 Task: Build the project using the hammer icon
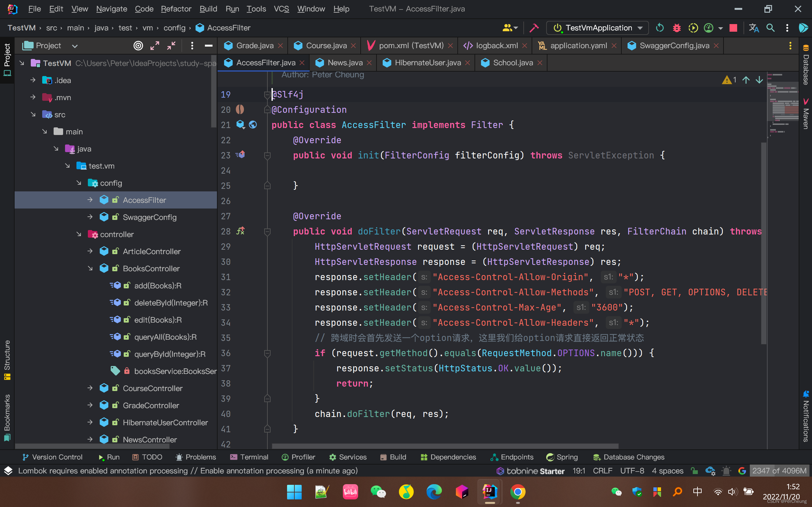[534, 28]
